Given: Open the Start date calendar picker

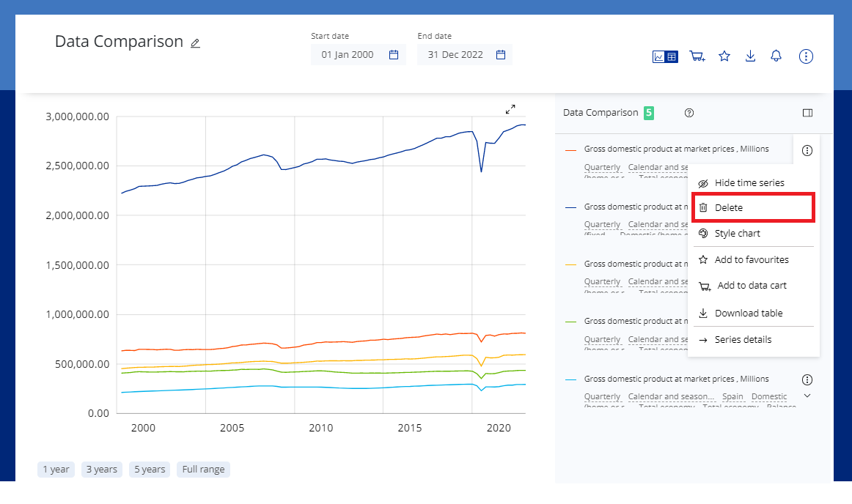Looking at the screenshot, I should (393, 55).
